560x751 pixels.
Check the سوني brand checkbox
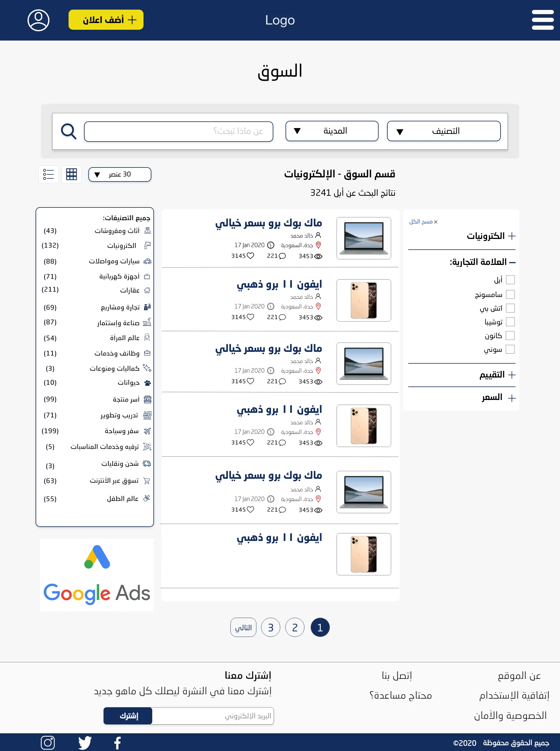[x=510, y=349]
